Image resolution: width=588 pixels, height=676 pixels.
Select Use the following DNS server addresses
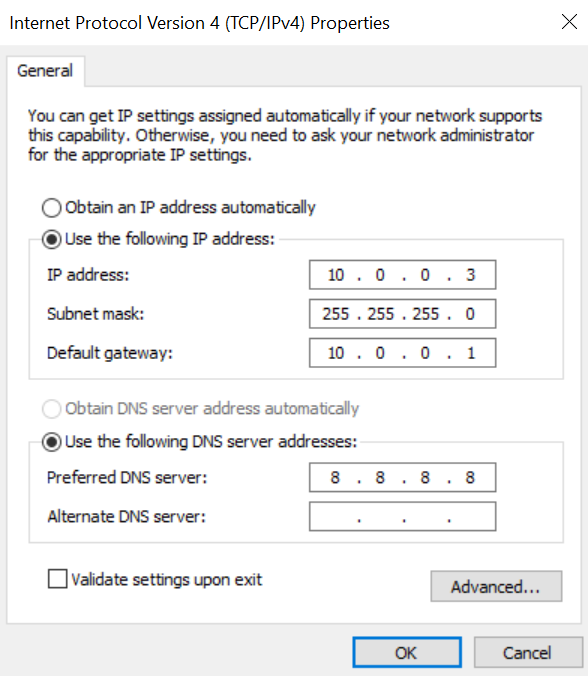pyautogui.click(x=51, y=442)
